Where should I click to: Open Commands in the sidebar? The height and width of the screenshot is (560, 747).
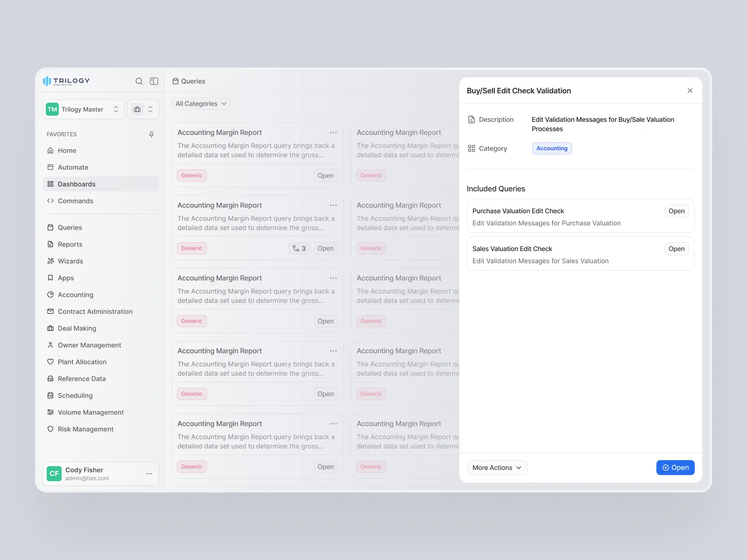click(101, 201)
